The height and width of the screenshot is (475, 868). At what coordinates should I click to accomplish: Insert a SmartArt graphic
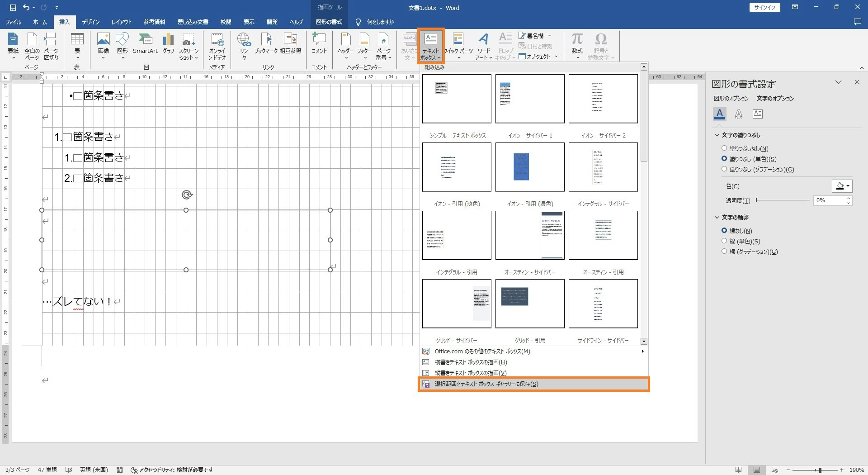[x=145, y=44]
